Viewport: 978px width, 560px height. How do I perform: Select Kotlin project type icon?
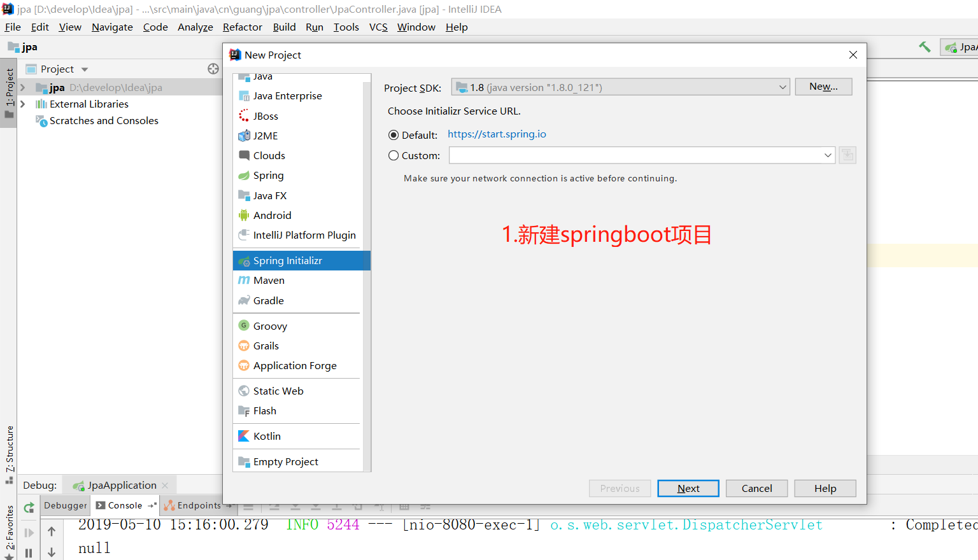pos(244,436)
